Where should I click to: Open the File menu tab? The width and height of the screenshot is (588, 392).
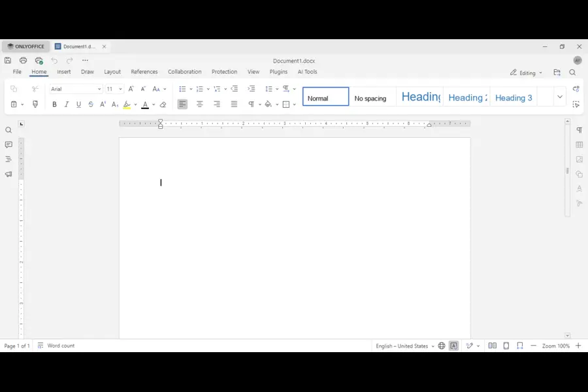coord(17,72)
